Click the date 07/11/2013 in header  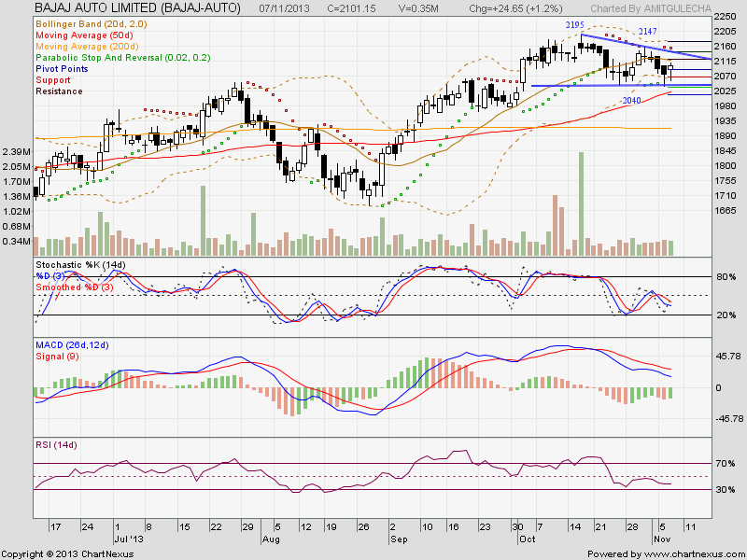pyautogui.click(x=285, y=8)
